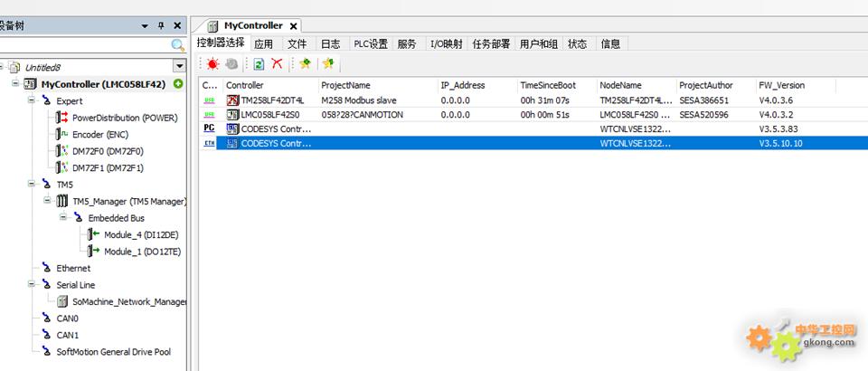Switch to the 文件 tab
The width and height of the screenshot is (868, 371).
tap(297, 44)
